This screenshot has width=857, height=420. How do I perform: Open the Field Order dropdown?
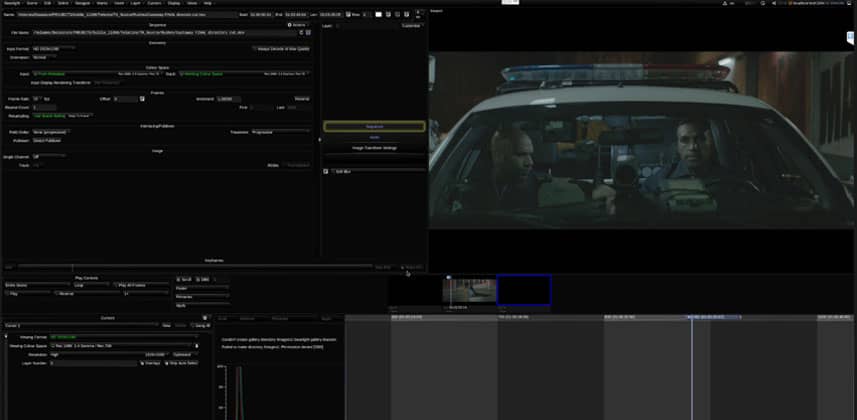coord(50,132)
